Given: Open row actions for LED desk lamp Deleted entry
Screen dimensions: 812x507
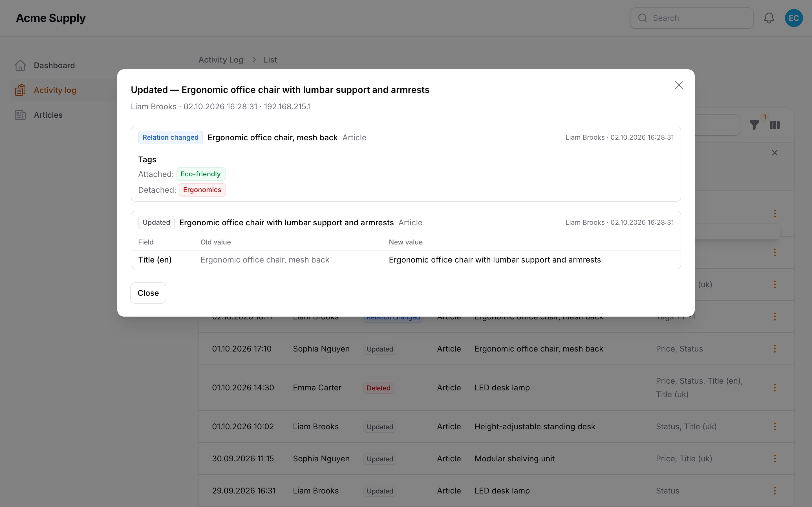Looking at the screenshot, I should coord(775,388).
